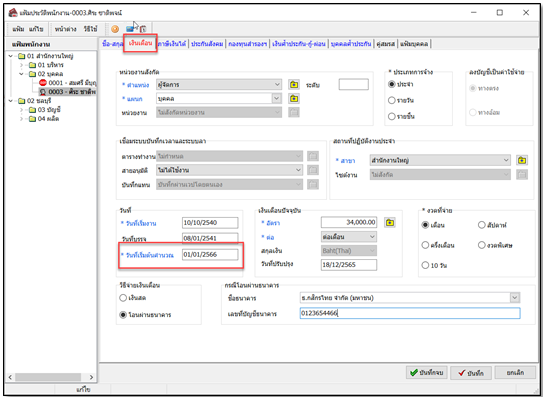Click the tree panel horizontal scrollbar thumb
This screenshot has height=397, width=543.
48,377
